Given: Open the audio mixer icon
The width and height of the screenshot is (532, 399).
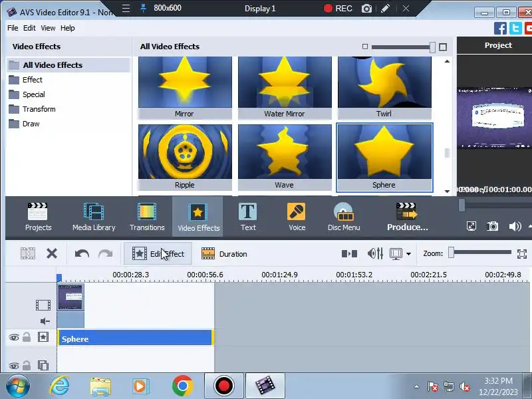Looking at the screenshot, I should click(x=375, y=253).
